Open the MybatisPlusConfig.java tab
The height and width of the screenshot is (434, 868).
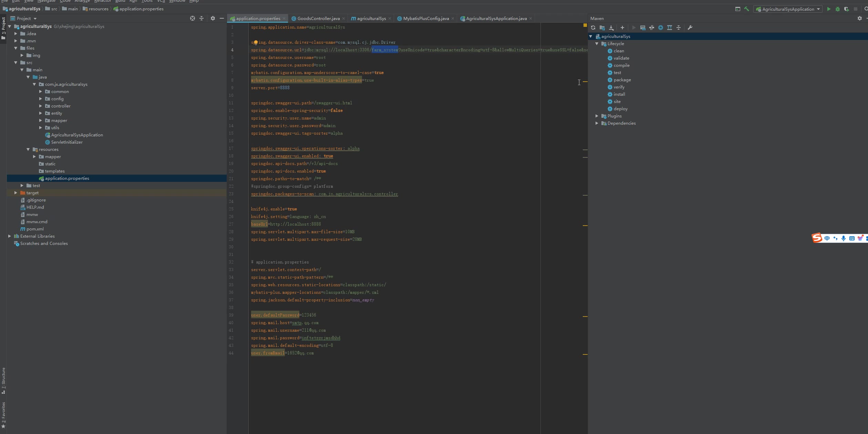(426, 18)
